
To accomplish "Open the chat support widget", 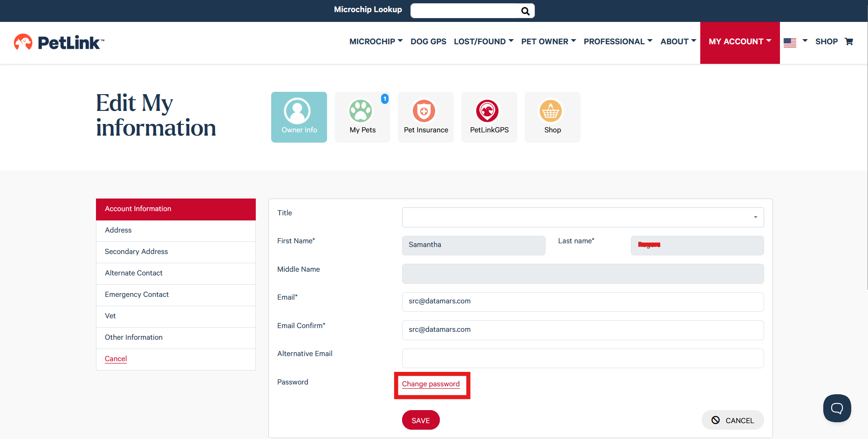I will 837,408.
